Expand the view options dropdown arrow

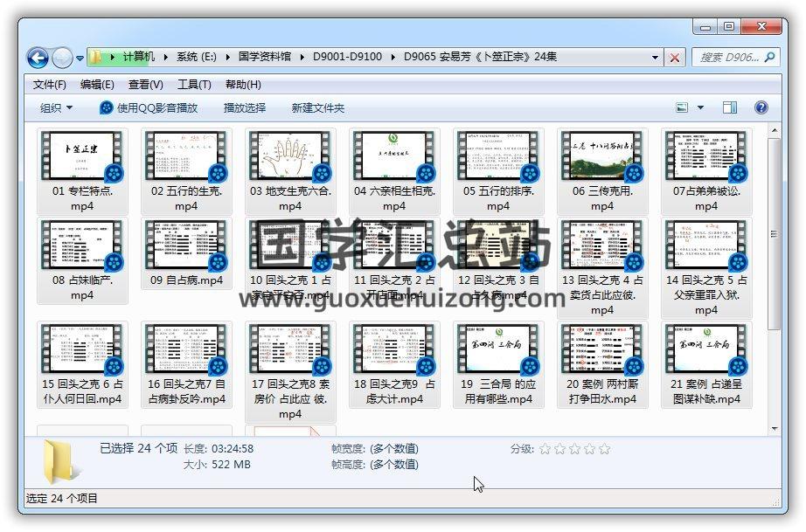pos(700,107)
